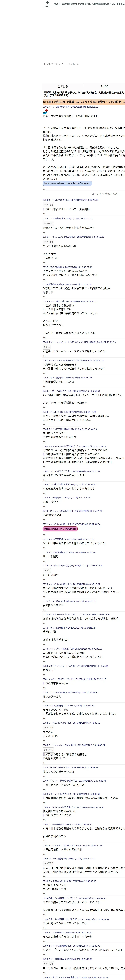The image size is (125, 980).
Task: Click the reply arrow under post 0763
Action: click(x=44, y=408)
